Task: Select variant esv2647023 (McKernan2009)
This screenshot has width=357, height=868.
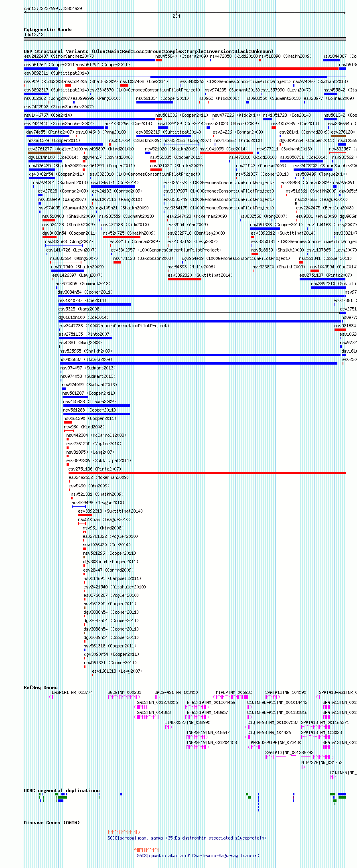Action: pos(197,216)
